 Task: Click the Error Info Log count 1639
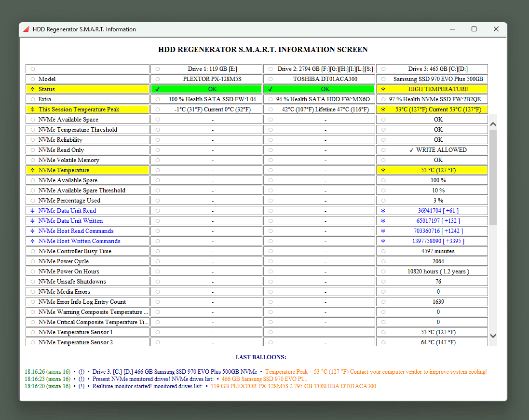[x=438, y=301]
